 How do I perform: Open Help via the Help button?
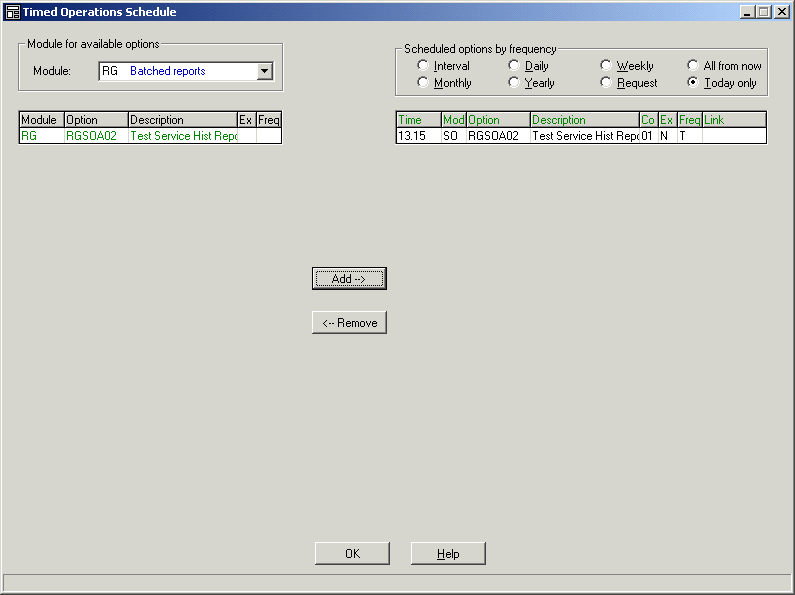click(x=448, y=554)
